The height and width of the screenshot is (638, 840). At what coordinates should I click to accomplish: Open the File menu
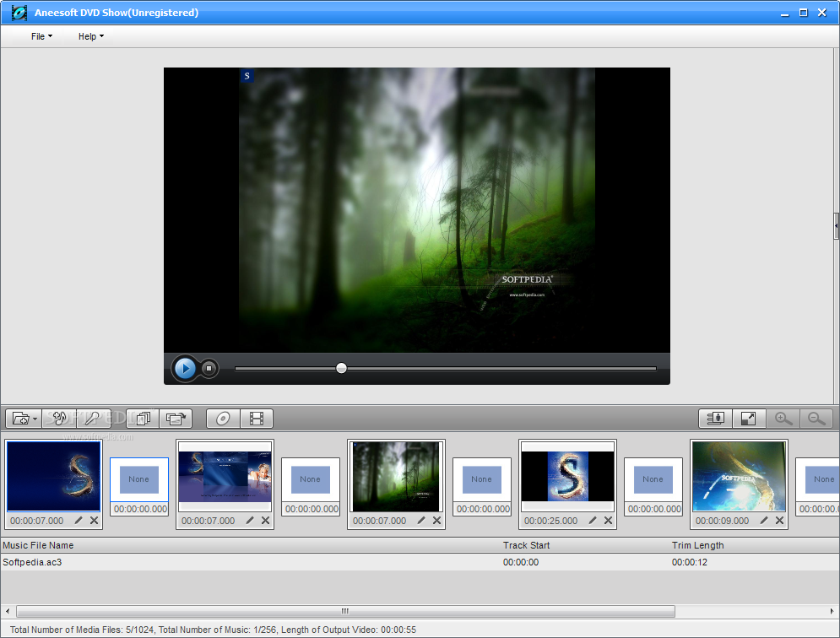coord(41,36)
